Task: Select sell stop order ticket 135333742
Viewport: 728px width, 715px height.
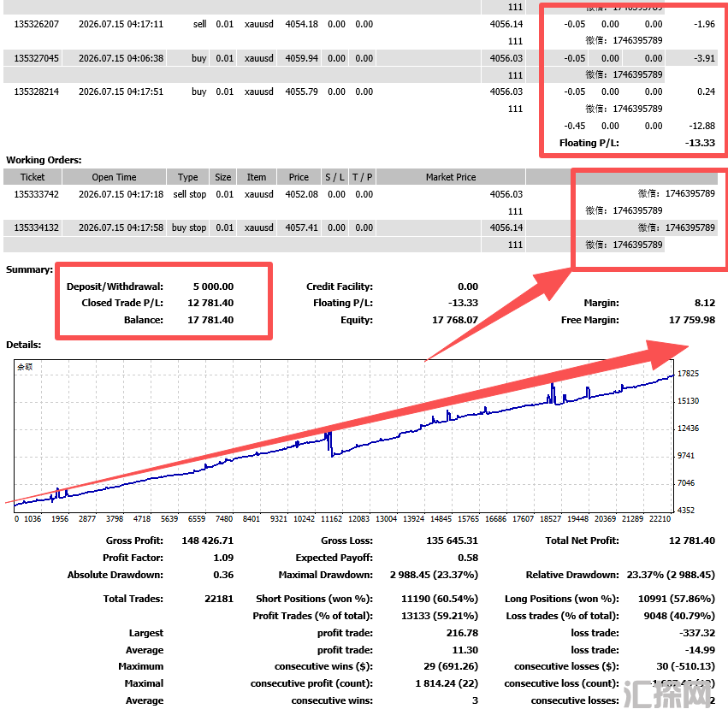Action: tap(36, 194)
